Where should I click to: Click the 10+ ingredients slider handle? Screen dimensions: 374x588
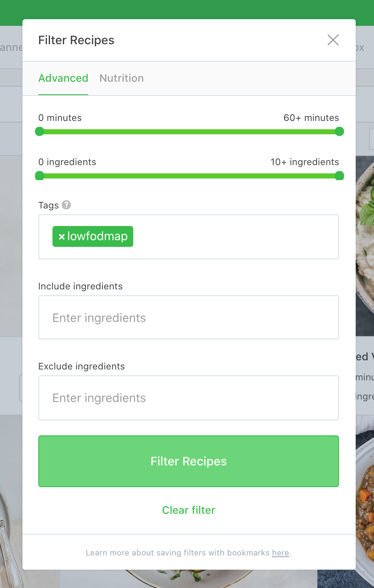pyautogui.click(x=339, y=176)
